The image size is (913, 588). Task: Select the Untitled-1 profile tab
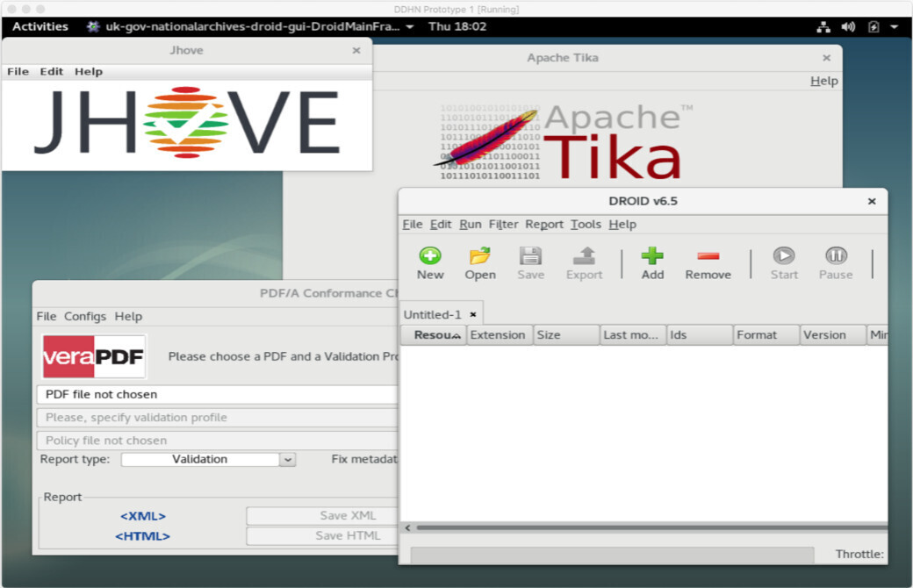432,314
